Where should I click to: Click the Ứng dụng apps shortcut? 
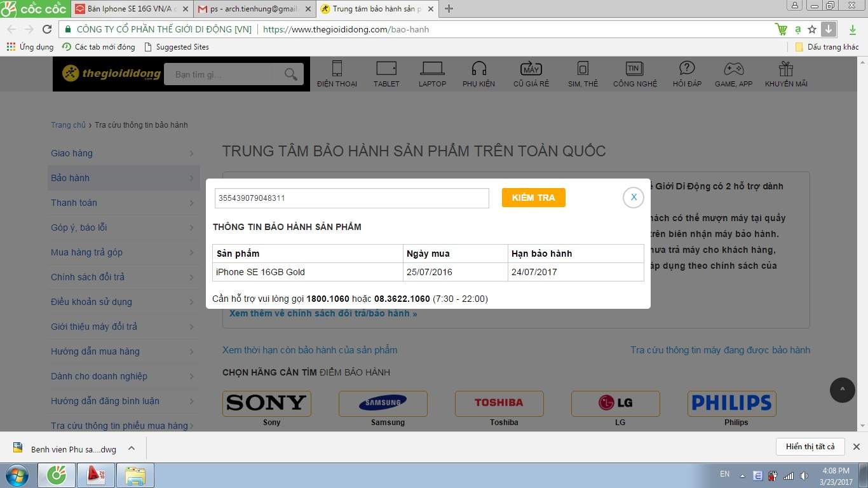pyautogui.click(x=30, y=47)
